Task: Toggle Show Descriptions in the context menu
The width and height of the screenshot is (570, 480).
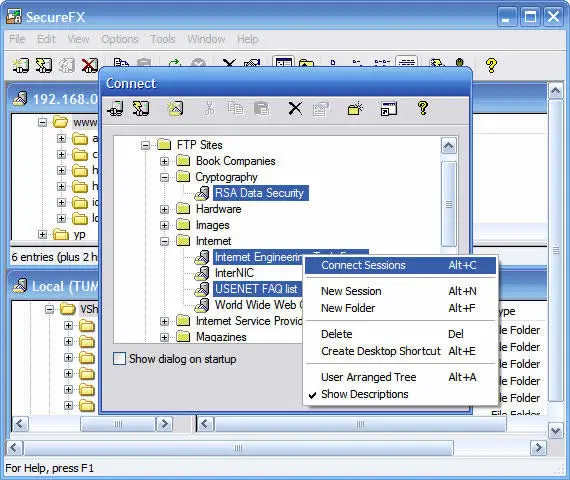Action: (365, 394)
